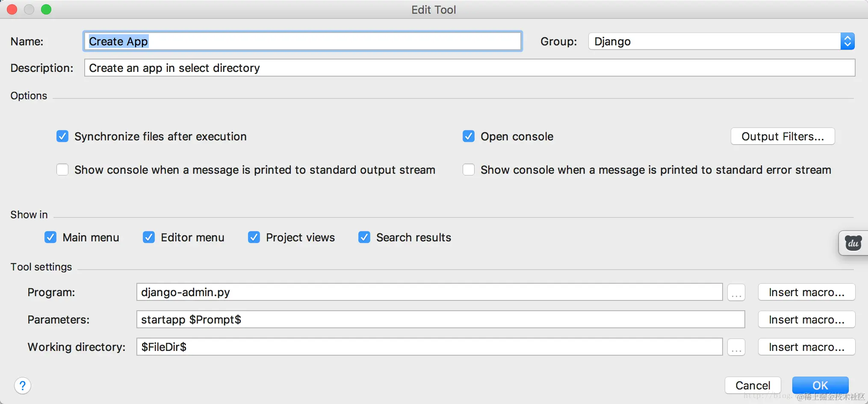Toggle the Editor menu checkbox
Viewport: 868px width, 404px height.
pyautogui.click(x=149, y=238)
